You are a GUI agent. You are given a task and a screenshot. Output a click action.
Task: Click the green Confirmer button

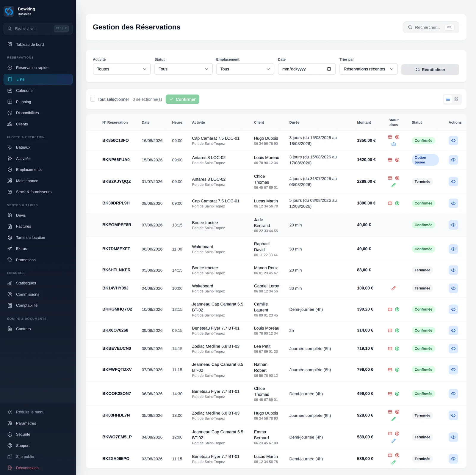pos(182,99)
